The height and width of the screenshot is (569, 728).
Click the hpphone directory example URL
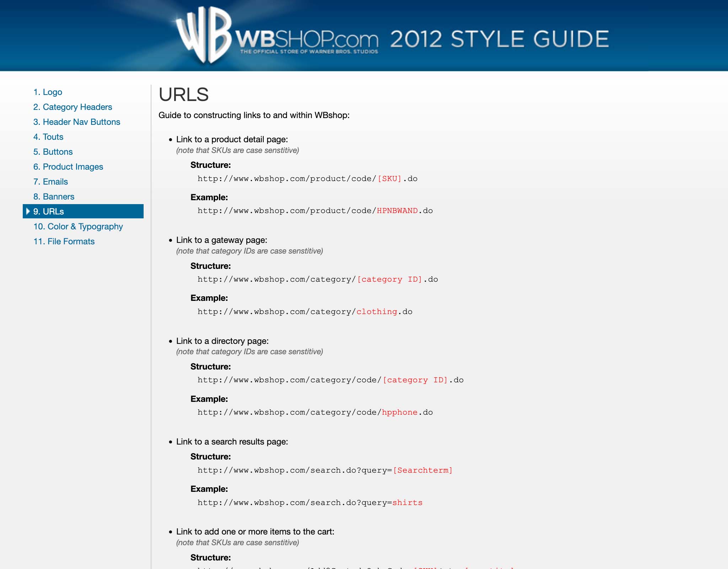coord(315,413)
